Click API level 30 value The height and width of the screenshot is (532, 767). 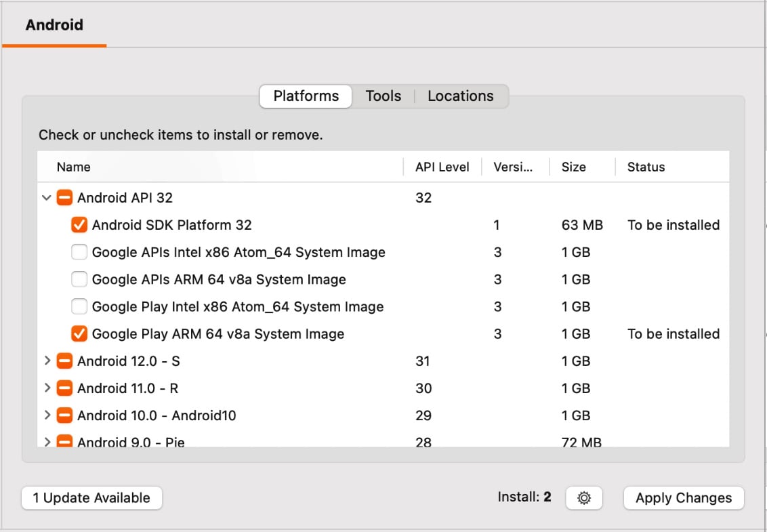423,388
